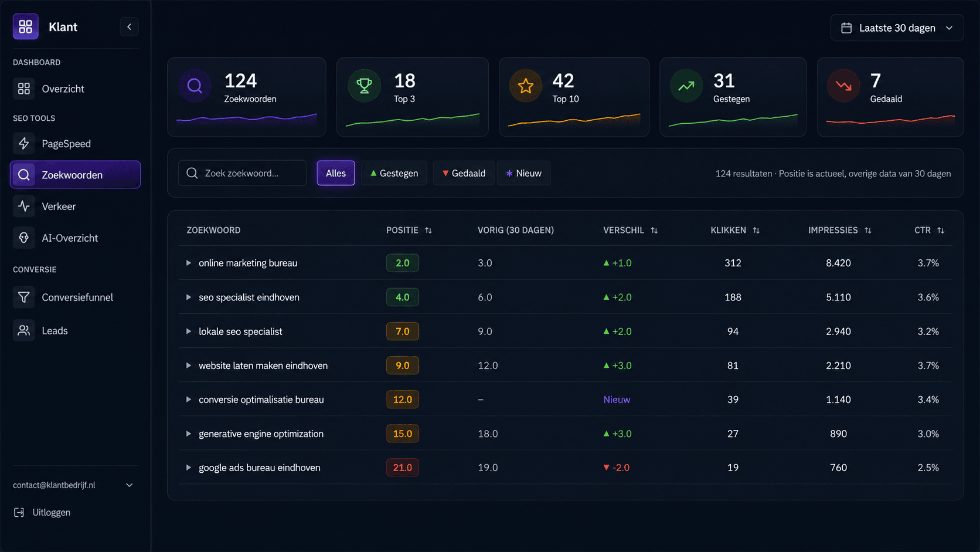Click the Uitloggen link text
The width and height of the screenshot is (980, 552).
(x=52, y=513)
